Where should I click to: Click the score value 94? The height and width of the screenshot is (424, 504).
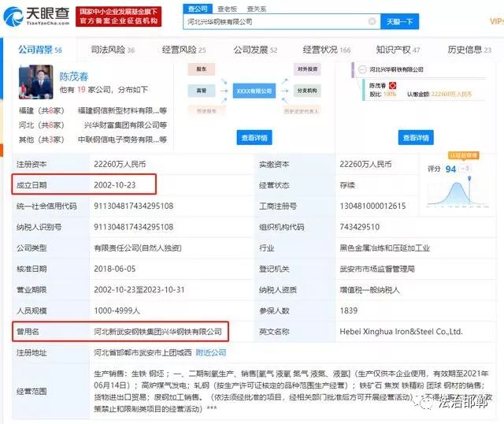pos(450,169)
